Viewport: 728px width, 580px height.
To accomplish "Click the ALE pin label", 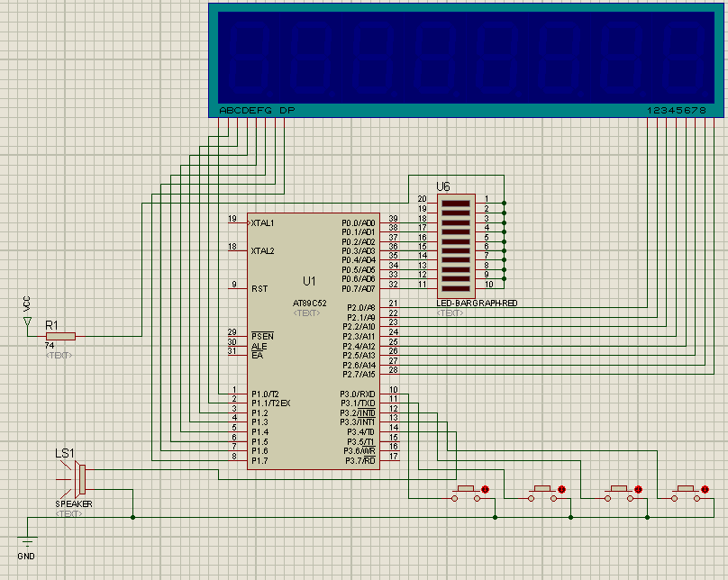I will click(259, 346).
